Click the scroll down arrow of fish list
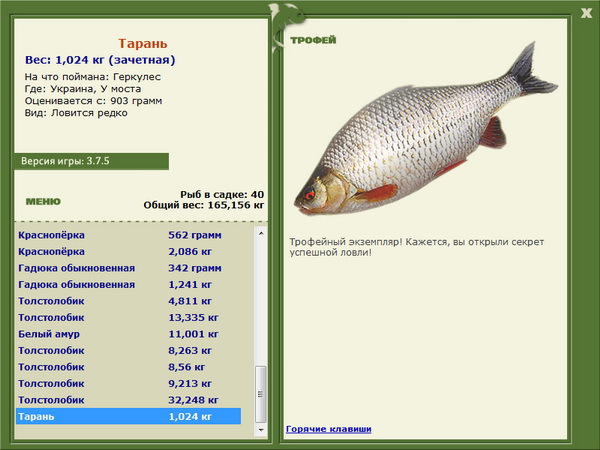This screenshot has width=600, height=450. [261, 430]
